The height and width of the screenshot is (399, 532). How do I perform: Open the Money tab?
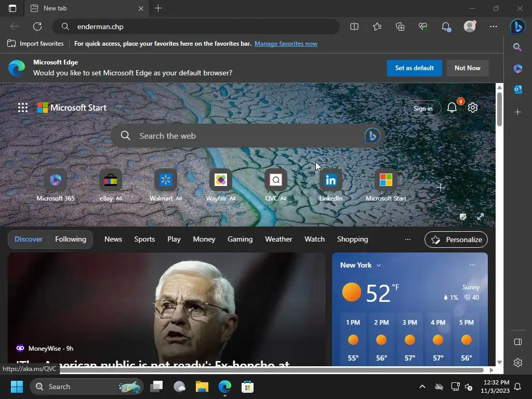204,239
